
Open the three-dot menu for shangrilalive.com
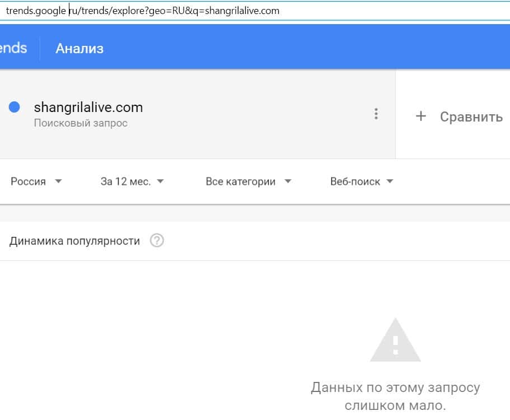pos(376,114)
